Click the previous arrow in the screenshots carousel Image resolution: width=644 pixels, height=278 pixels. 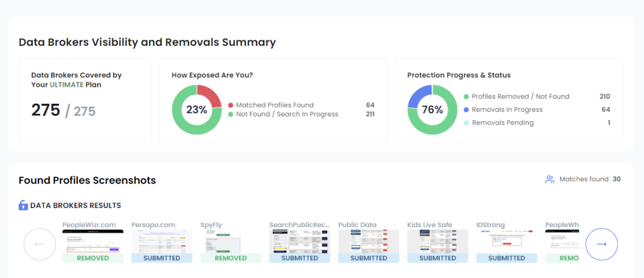point(40,244)
